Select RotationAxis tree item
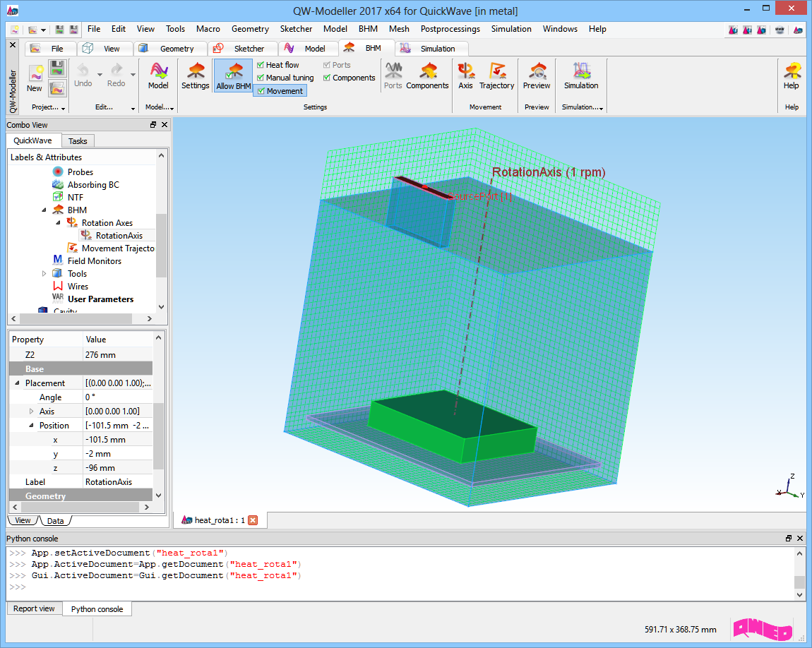This screenshot has height=648, width=812. coord(119,236)
